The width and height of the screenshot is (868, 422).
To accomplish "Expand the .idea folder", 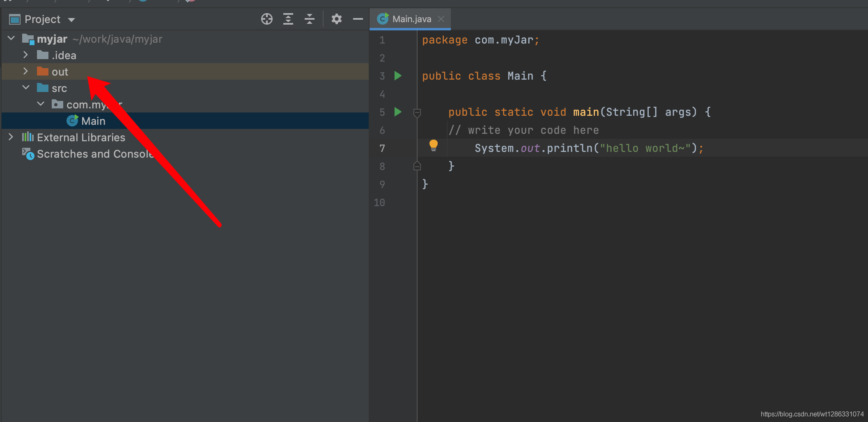I will [25, 55].
